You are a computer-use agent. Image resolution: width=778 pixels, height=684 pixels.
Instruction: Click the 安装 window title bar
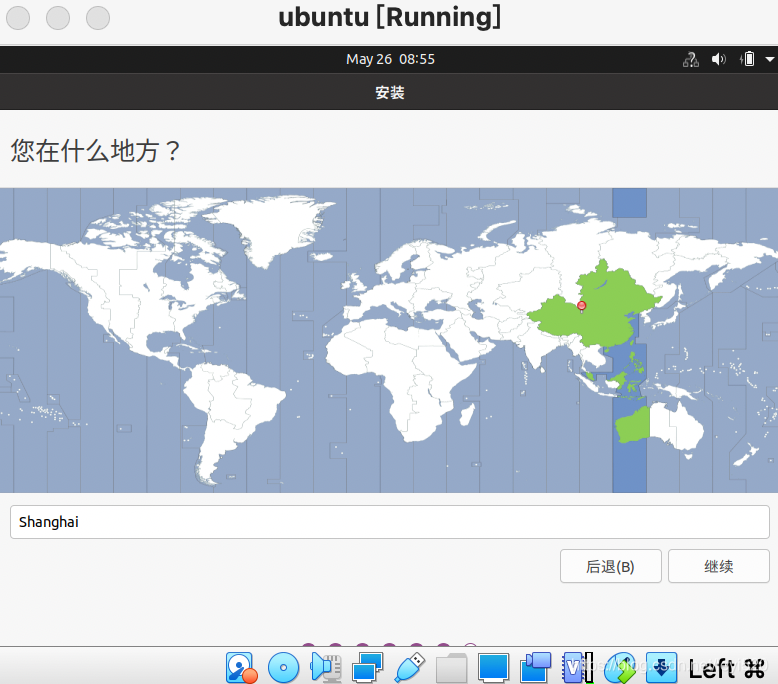[389, 92]
